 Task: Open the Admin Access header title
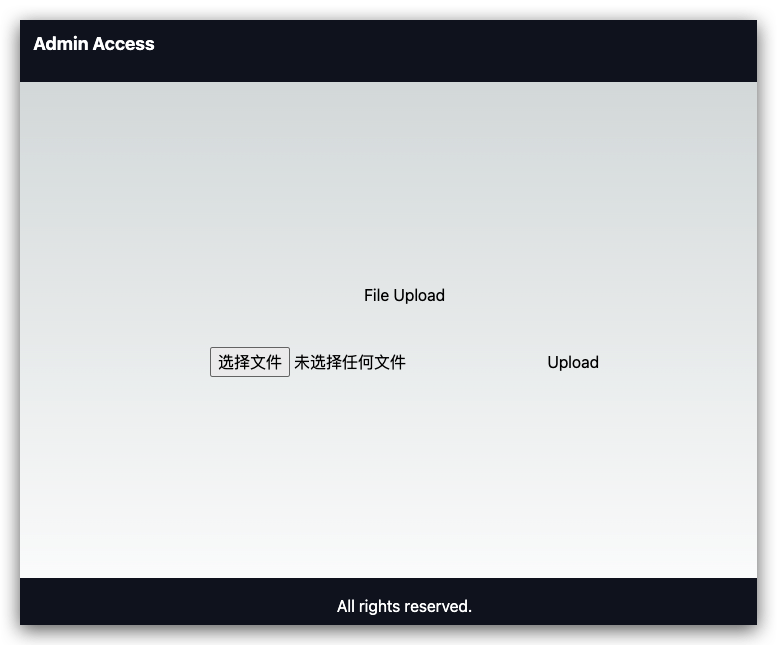pyautogui.click(x=94, y=44)
